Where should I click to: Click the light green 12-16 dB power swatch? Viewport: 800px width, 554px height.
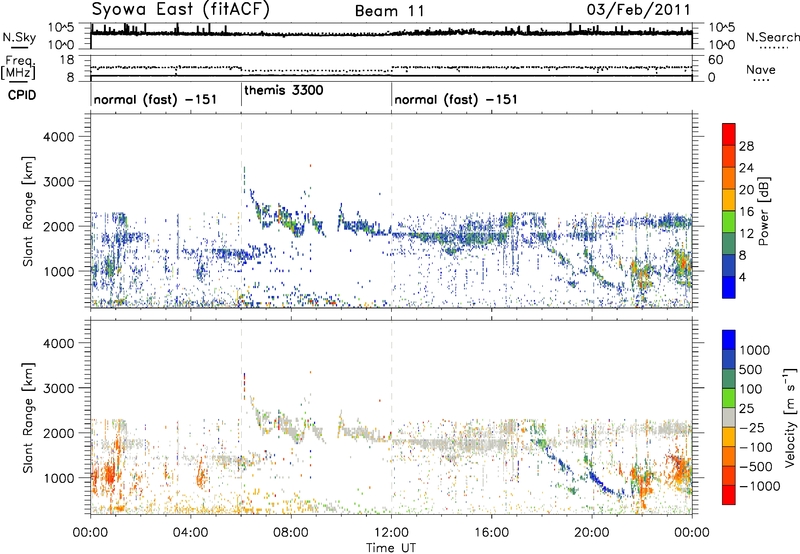click(729, 221)
